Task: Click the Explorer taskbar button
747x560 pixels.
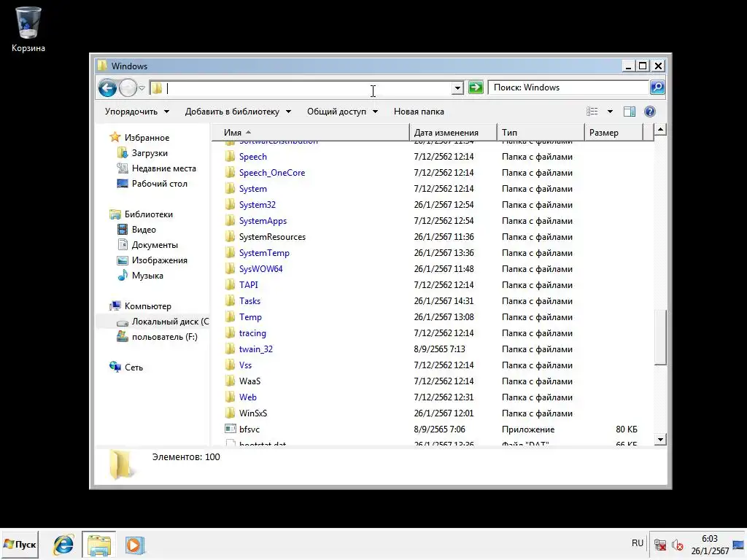Action: [98, 545]
